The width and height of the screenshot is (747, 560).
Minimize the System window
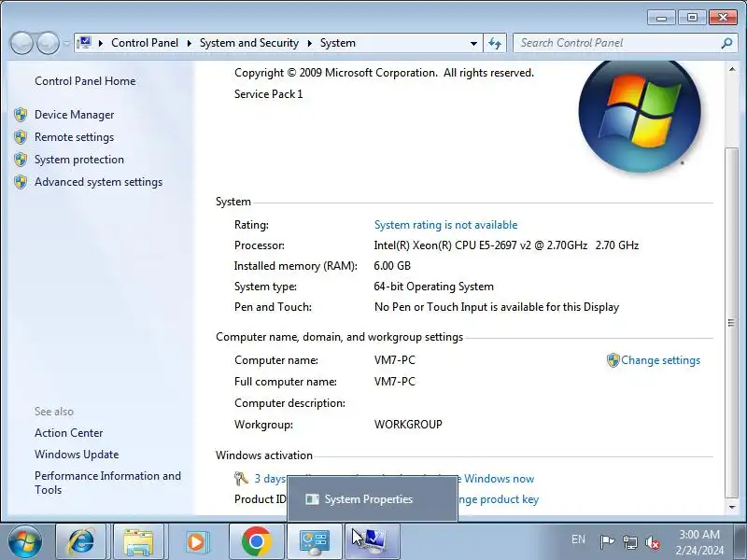pos(661,18)
